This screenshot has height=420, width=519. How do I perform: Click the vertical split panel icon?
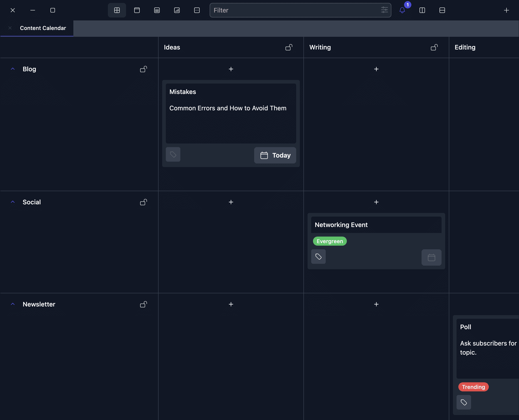pyautogui.click(x=422, y=10)
